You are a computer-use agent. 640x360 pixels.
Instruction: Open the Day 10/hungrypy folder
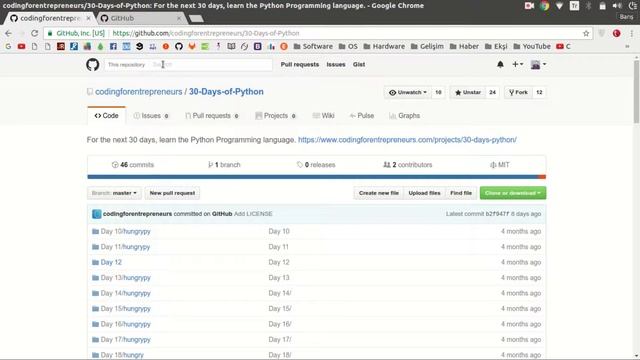[125, 231]
